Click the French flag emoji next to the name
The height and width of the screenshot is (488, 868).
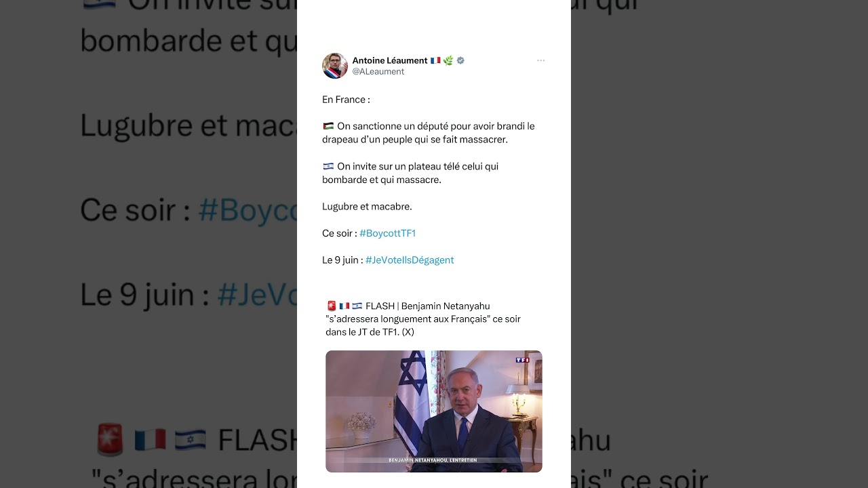435,60
